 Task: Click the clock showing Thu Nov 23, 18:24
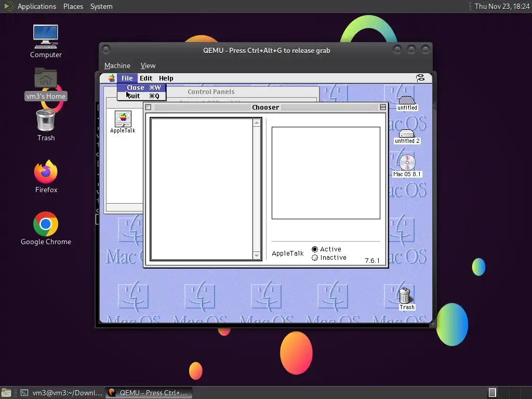pos(502,6)
